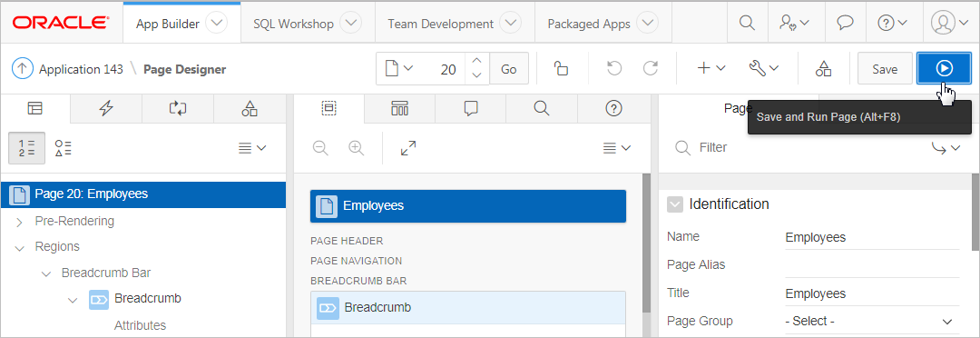Collapse the Identification section
Image resolution: width=980 pixels, height=338 pixels.
click(675, 204)
